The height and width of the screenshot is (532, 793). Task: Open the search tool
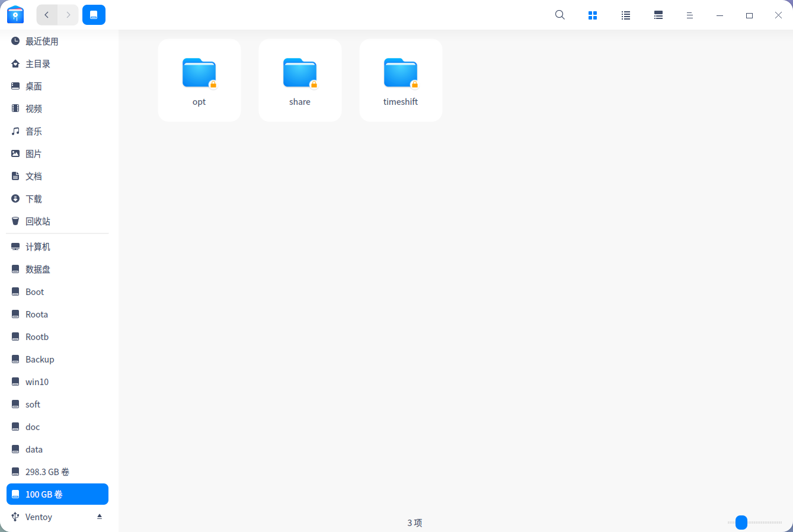pos(560,15)
